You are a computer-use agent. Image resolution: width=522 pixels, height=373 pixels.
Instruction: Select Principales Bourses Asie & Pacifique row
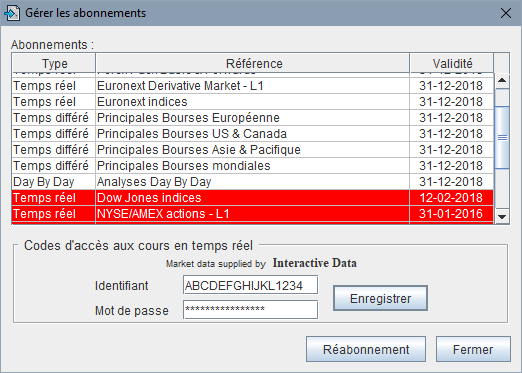[253, 150]
